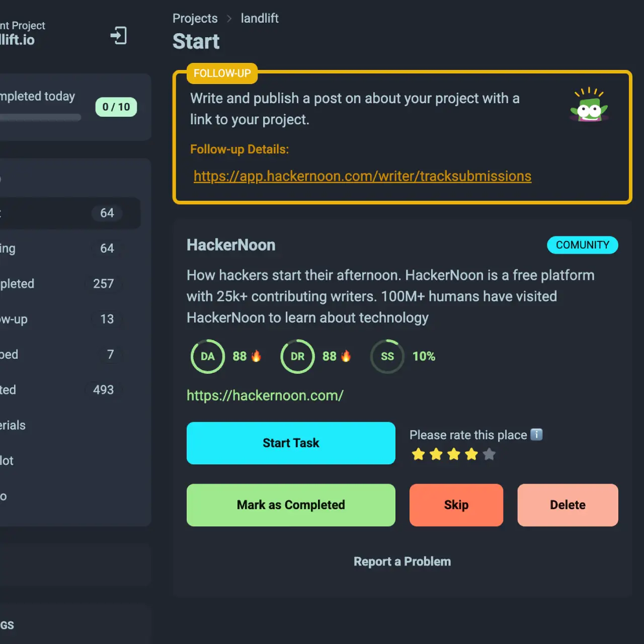Rate HackerNoon five stars
This screenshot has width=644, height=644.
[x=489, y=454]
